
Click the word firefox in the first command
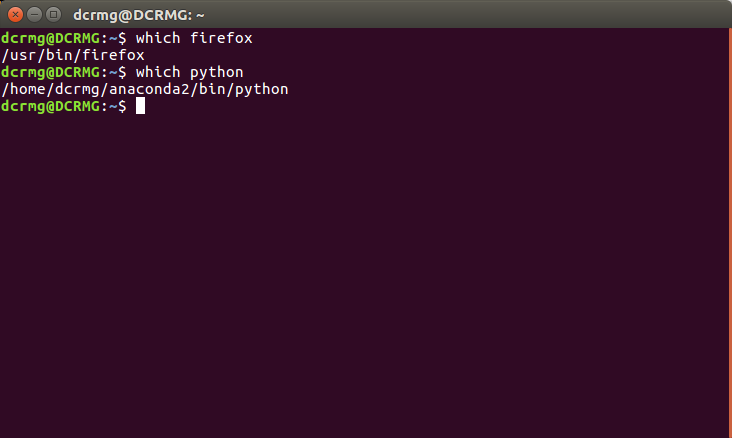point(221,38)
